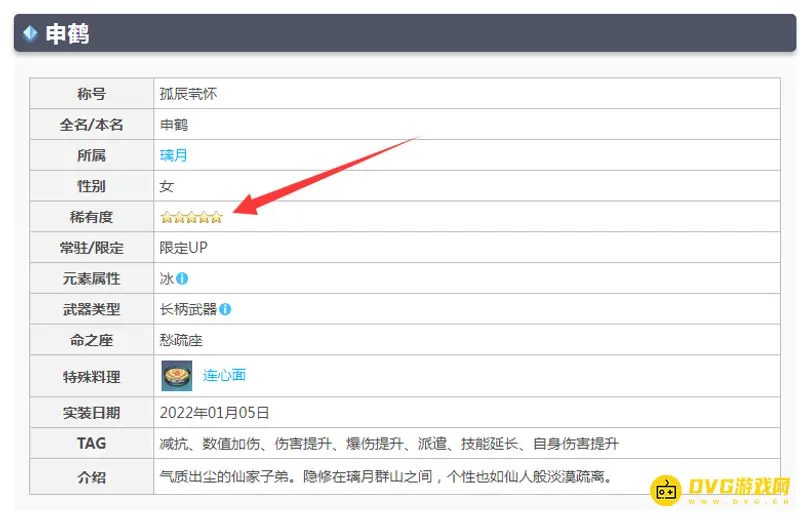Screen dimensions: 800x516
Task: Follow the 连心面 special dish link
Action: pos(224,376)
